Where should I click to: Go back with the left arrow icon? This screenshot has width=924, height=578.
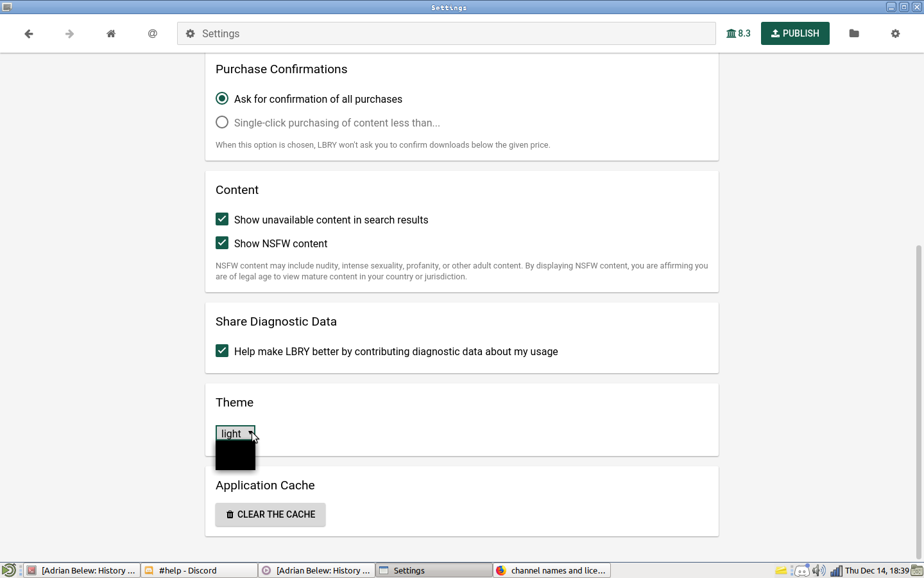coord(28,33)
